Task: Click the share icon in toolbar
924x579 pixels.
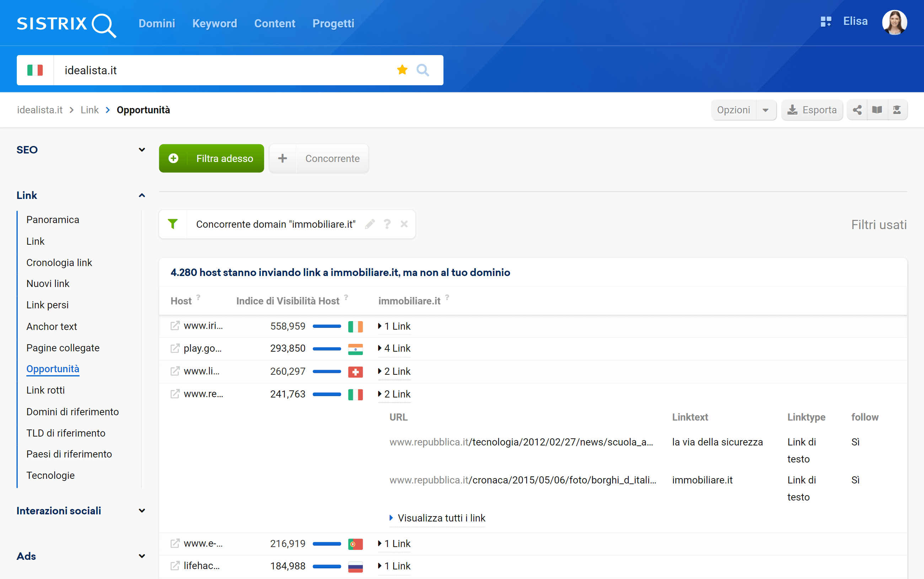Action: (x=857, y=110)
